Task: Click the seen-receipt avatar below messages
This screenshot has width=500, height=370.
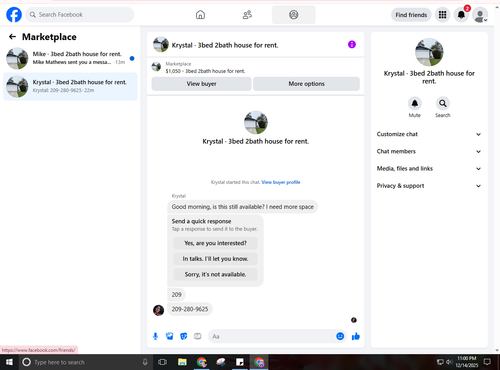Action: pos(354,320)
